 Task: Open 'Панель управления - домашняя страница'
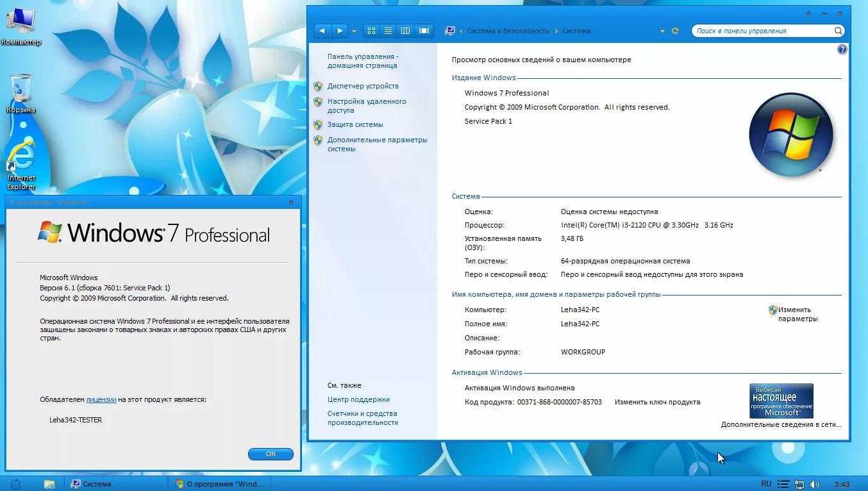(x=363, y=61)
